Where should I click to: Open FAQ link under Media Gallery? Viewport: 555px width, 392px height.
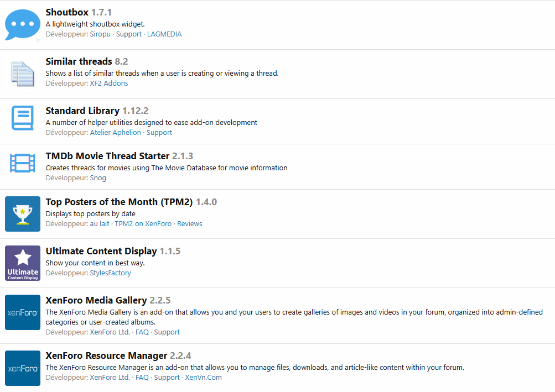(x=142, y=332)
